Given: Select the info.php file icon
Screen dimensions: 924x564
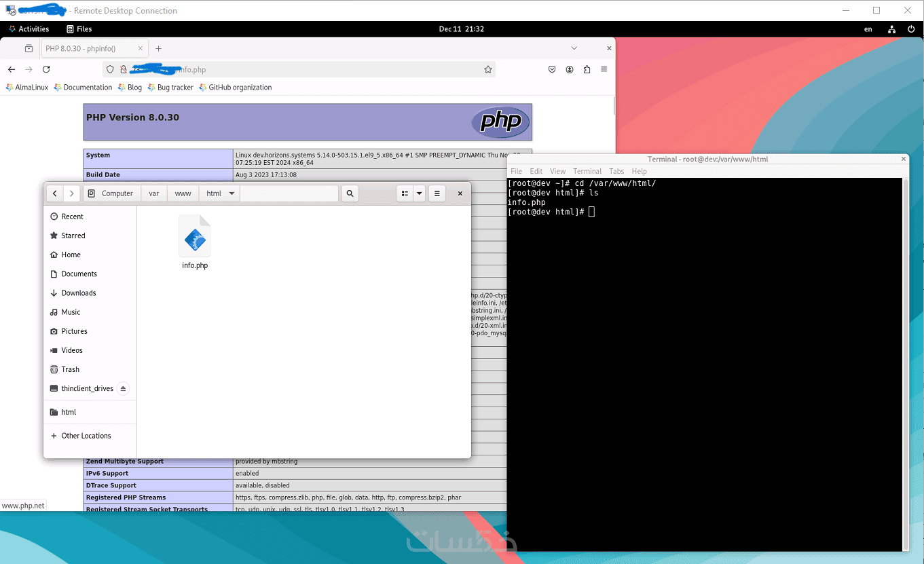Looking at the screenshot, I should pyautogui.click(x=195, y=236).
